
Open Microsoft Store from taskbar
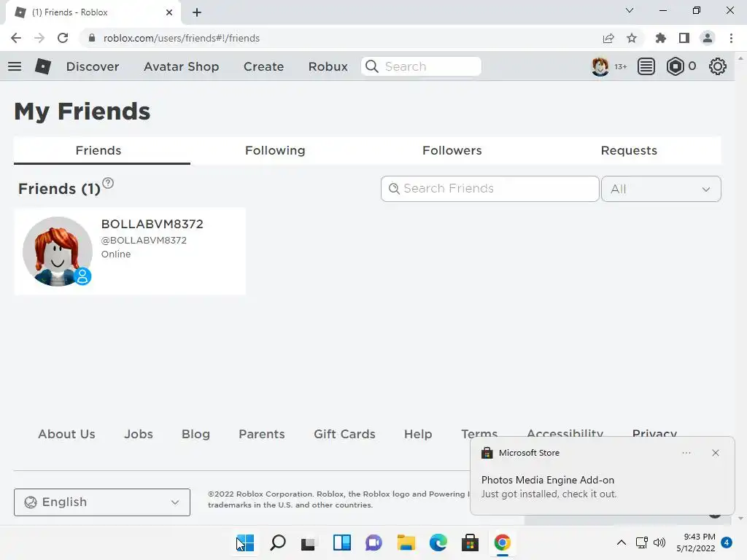(471, 542)
